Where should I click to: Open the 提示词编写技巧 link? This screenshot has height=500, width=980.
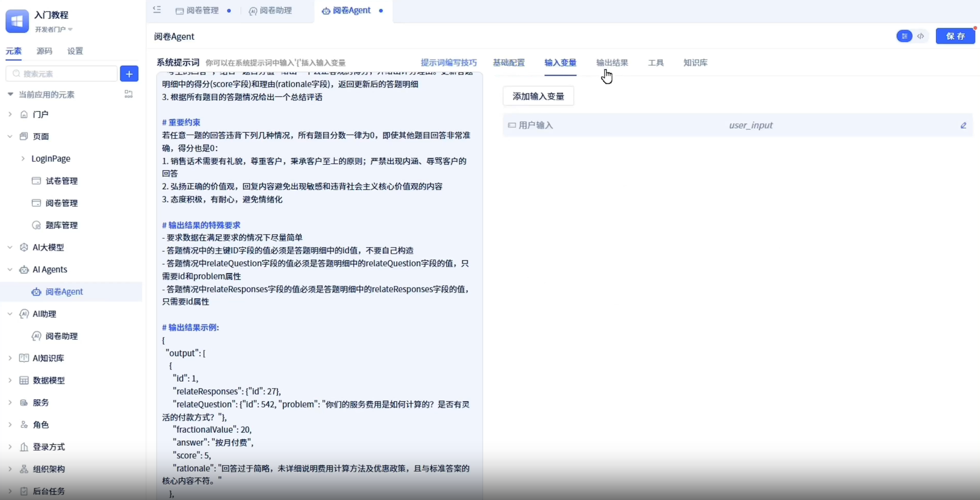[448, 63]
